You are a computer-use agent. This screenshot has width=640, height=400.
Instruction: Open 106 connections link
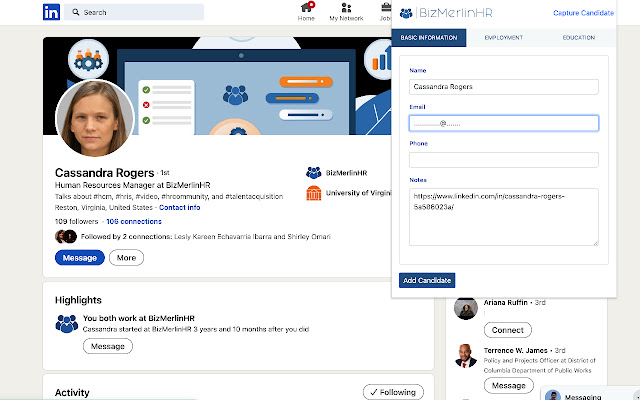coord(134,222)
